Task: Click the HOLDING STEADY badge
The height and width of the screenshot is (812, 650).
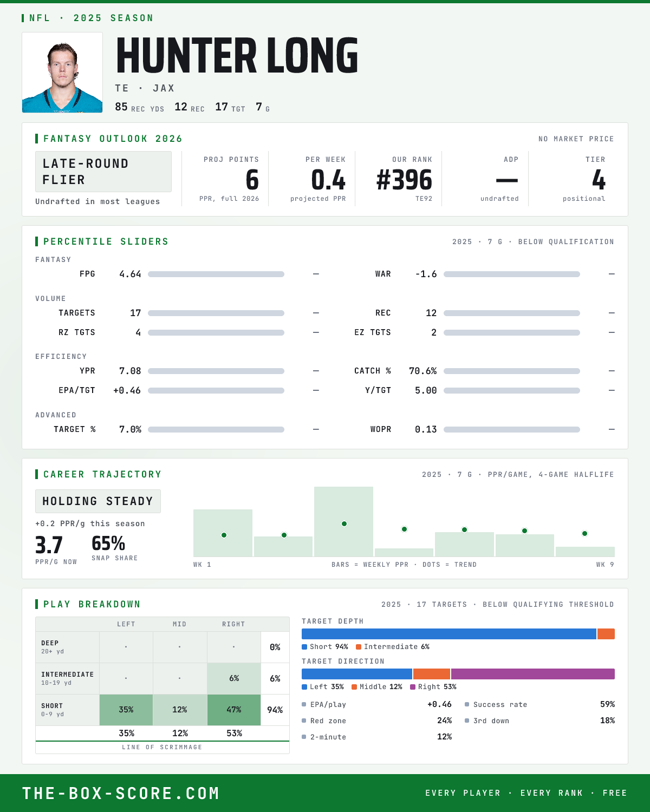Action: (98, 501)
